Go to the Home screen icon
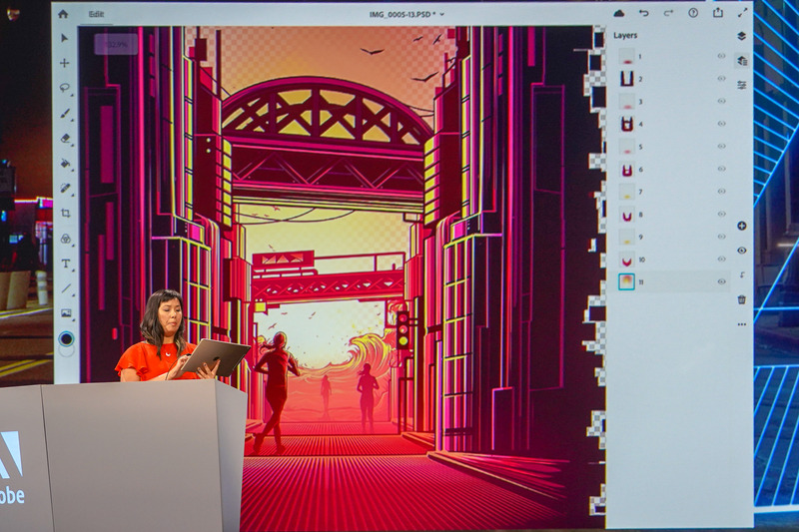This screenshot has width=799, height=532. [63, 14]
